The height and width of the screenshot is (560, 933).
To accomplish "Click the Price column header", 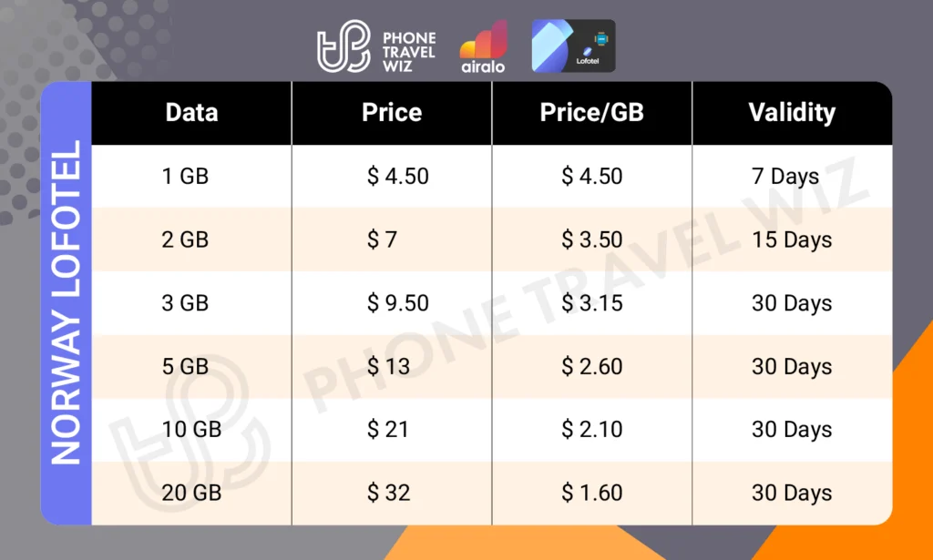I will click(x=392, y=113).
